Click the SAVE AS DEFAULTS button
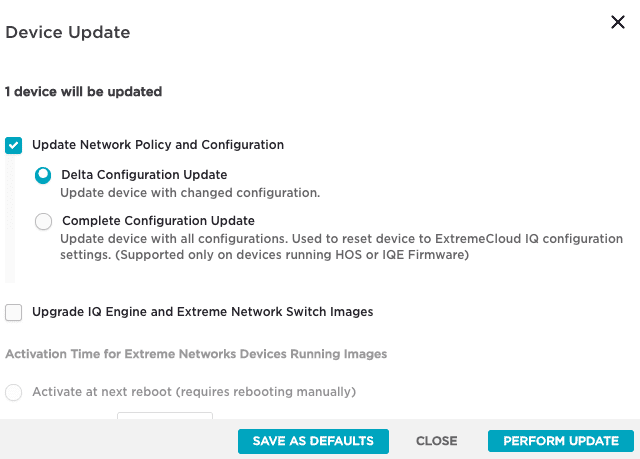 313,441
